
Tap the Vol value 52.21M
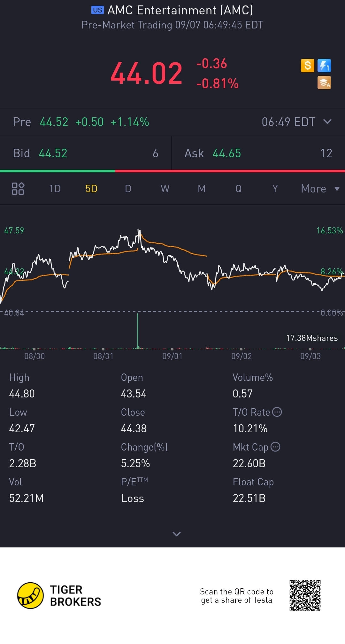coord(27,498)
